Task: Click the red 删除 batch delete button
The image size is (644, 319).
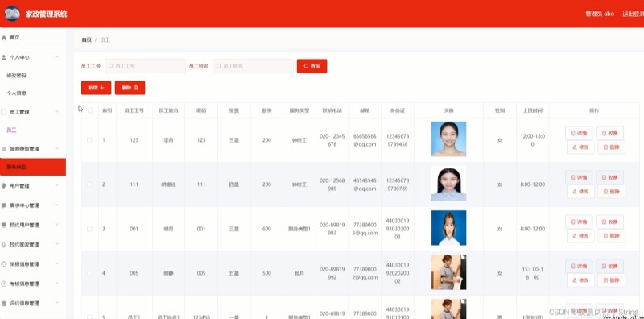Action: tap(130, 88)
